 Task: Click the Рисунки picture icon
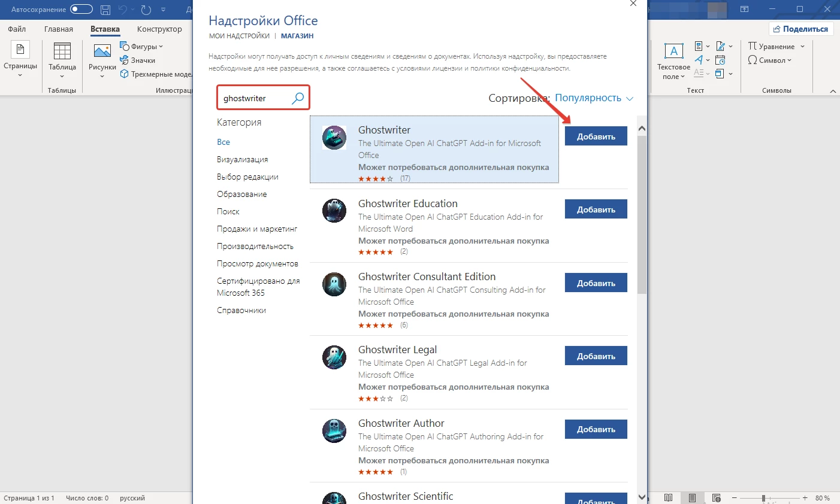pos(102,52)
